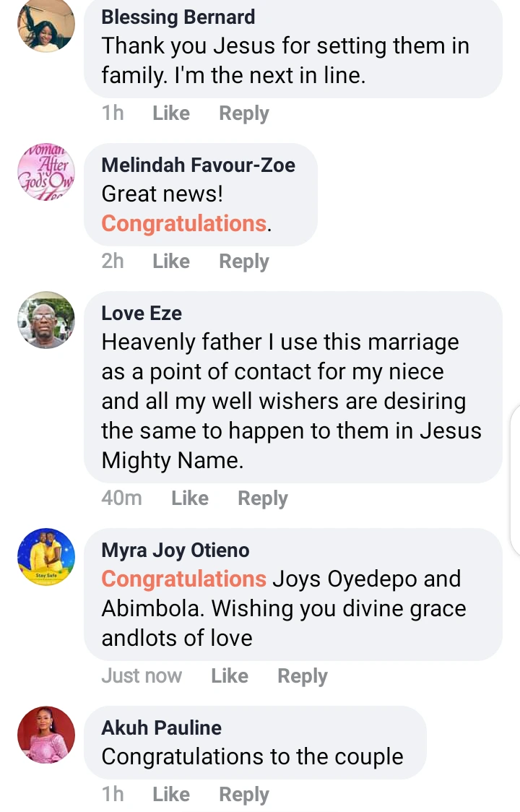Tap Love Eze's avatar photo

[x=45, y=320]
